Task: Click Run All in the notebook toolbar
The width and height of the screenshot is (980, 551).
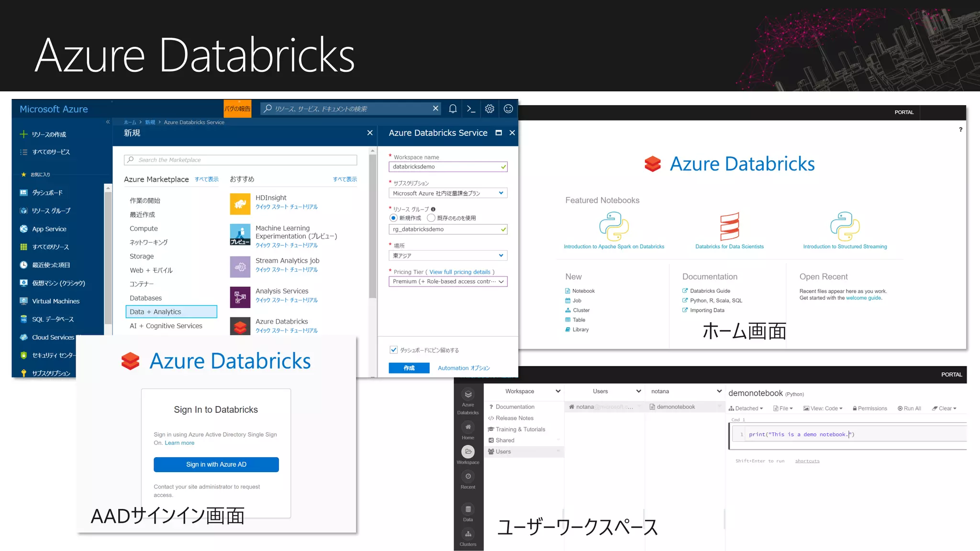Action: click(x=909, y=408)
